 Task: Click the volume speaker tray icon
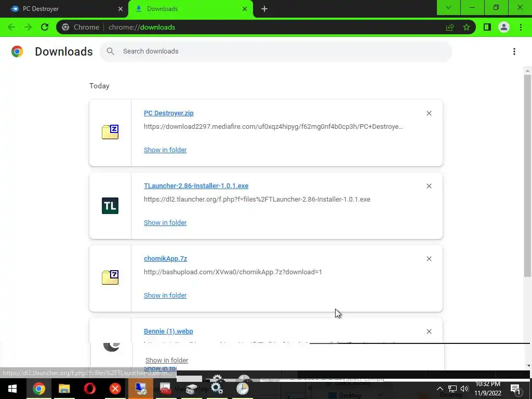click(x=464, y=389)
